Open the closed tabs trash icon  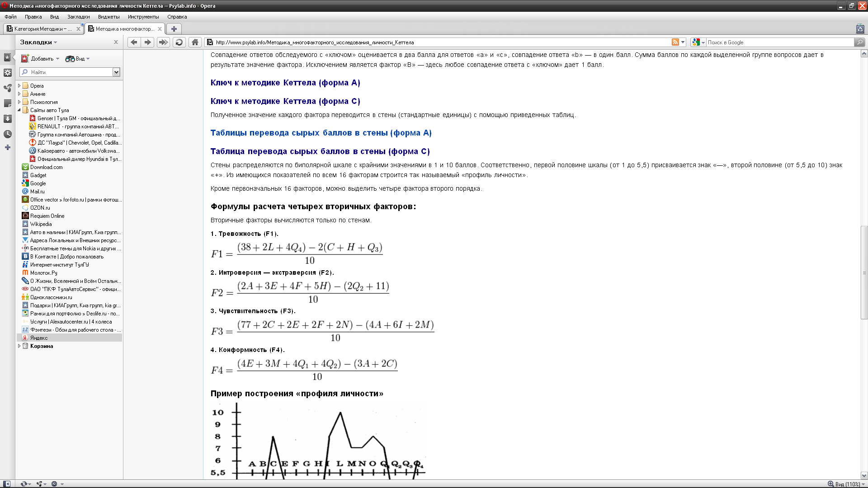click(860, 28)
